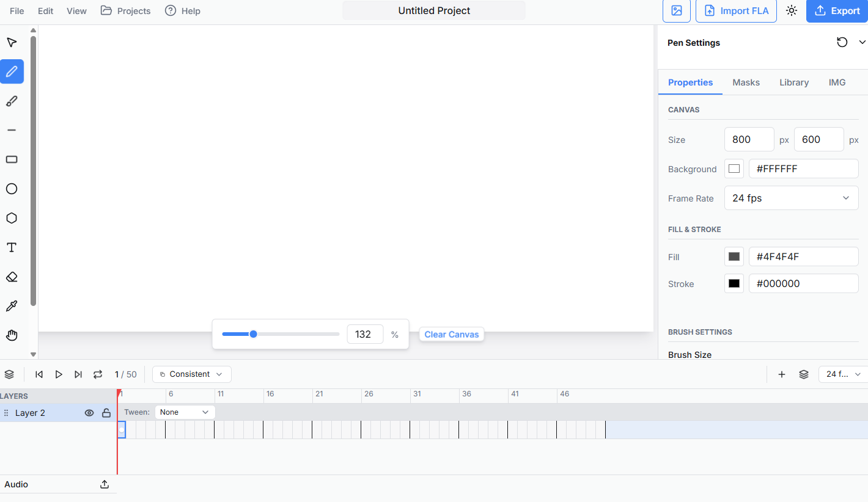Select the arrow Selection tool
The image size is (868, 502).
12,42
